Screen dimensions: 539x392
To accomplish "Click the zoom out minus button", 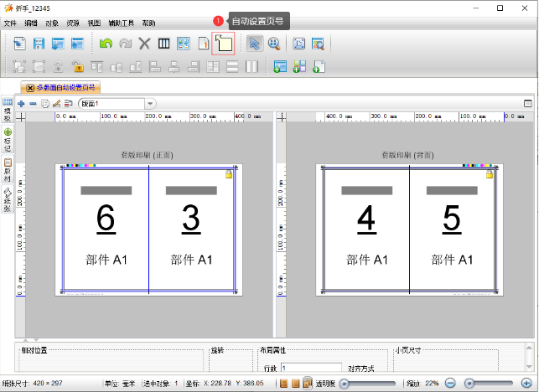I will 450,383.
